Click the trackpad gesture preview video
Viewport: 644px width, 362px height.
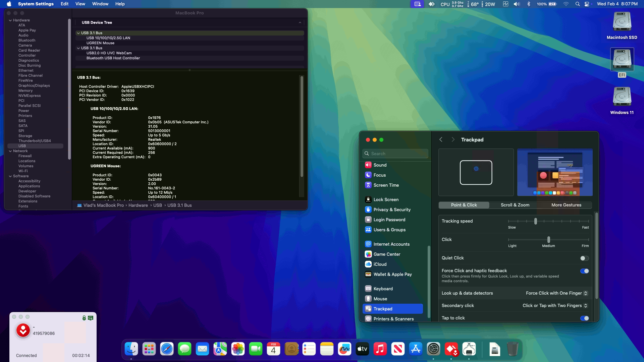click(555, 172)
